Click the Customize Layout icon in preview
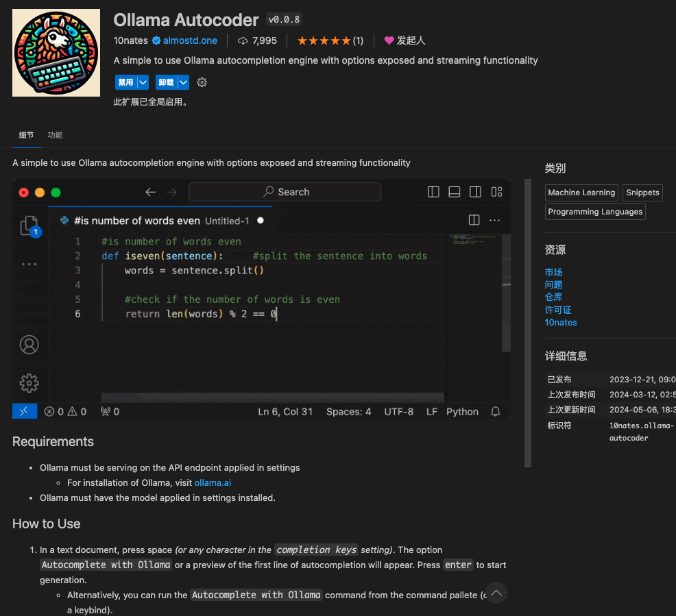This screenshot has width=676, height=616. click(496, 192)
